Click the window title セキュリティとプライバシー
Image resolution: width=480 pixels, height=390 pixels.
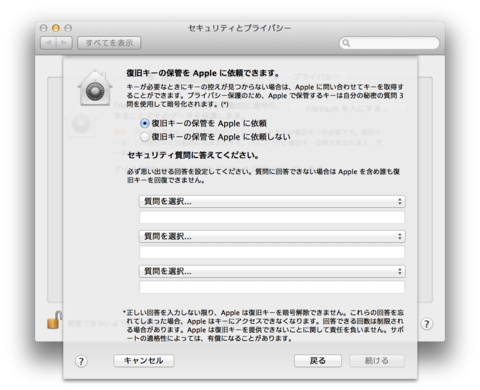(240, 28)
